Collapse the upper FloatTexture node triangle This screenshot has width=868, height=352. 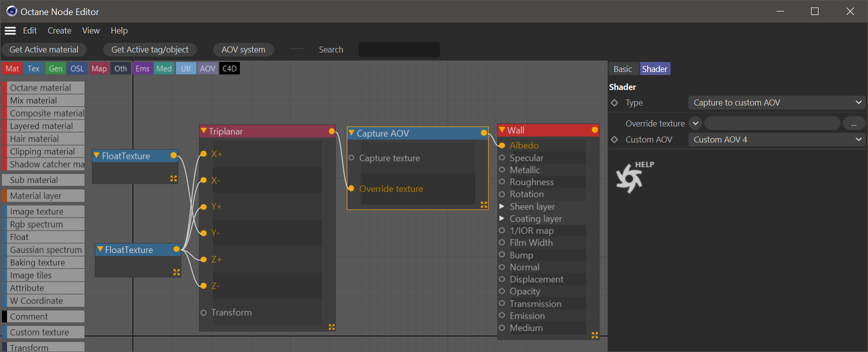[x=97, y=155]
